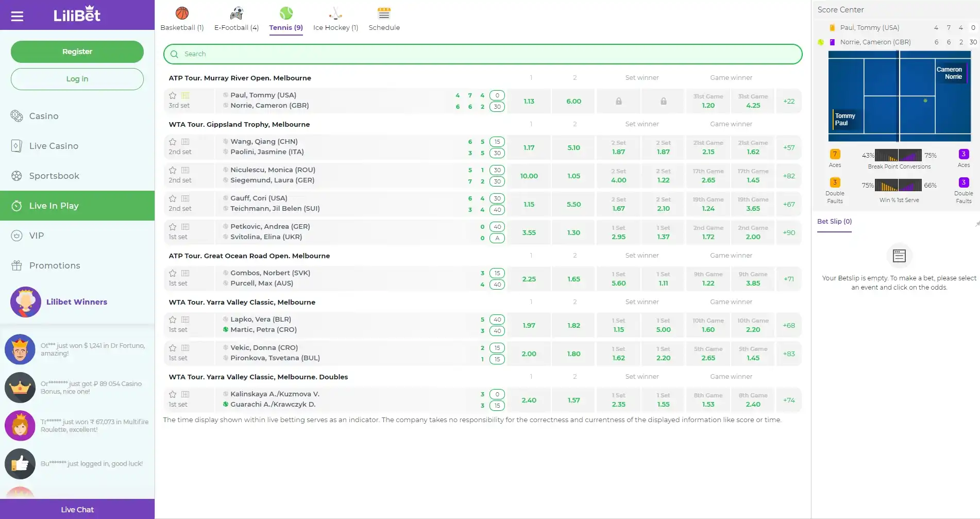Open the Schedule calendar icon
The image size is (980, 519).
384,13
